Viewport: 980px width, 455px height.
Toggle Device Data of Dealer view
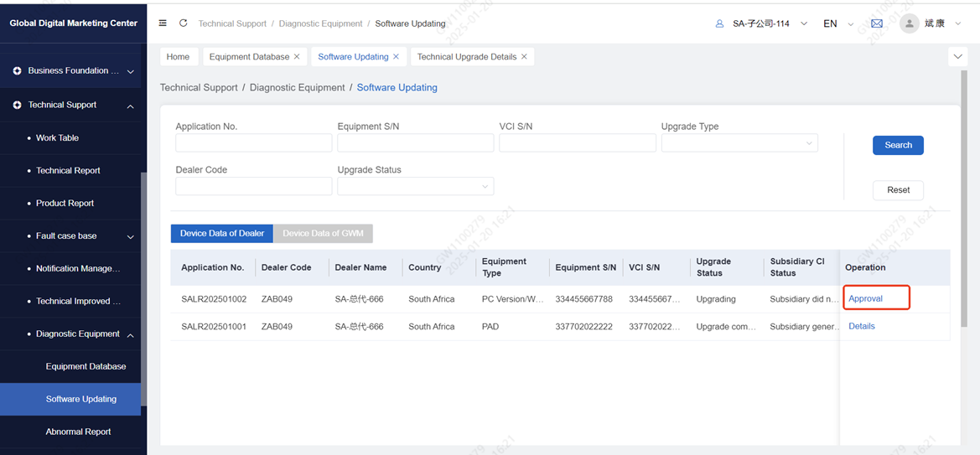(x=222, y=234)
